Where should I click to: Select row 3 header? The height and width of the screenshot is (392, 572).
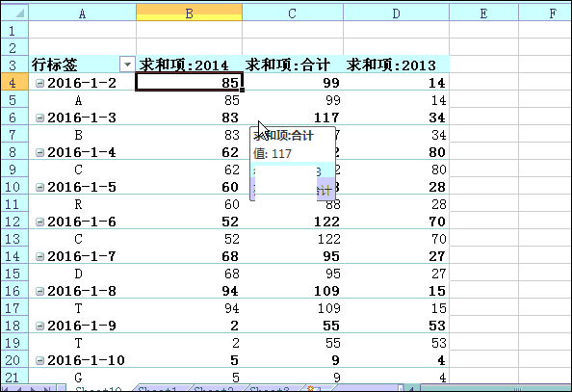[x=14, y=65]
